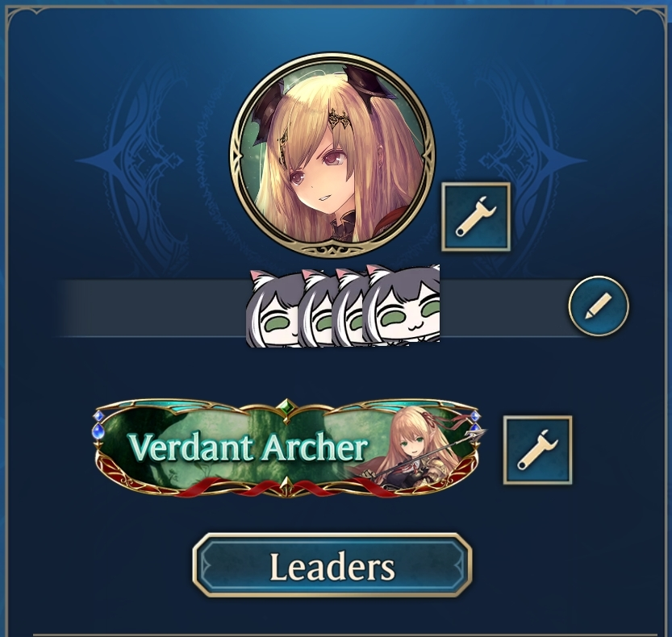The image size is (672, 637).
Task: Click the third cat-face sticker from the left
Action: (x=349, y=308)
